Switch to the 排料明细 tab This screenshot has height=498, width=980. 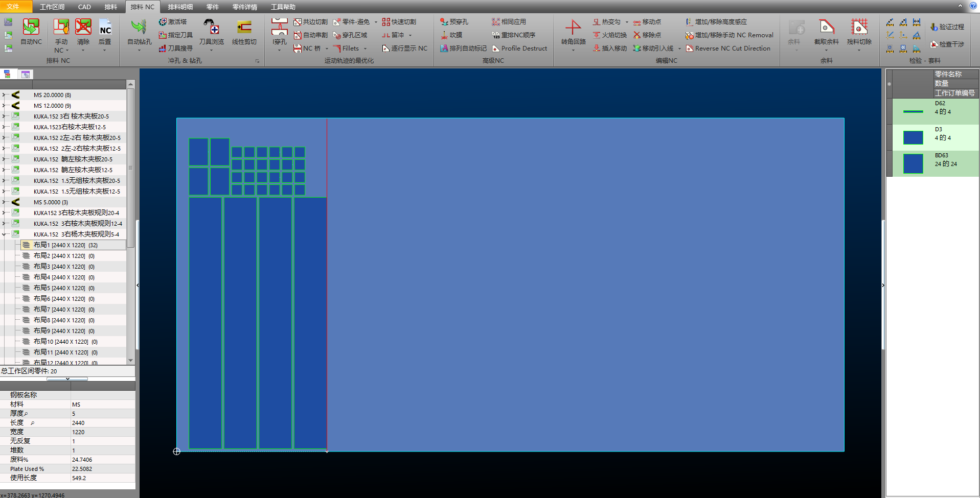tap(180, 7)
